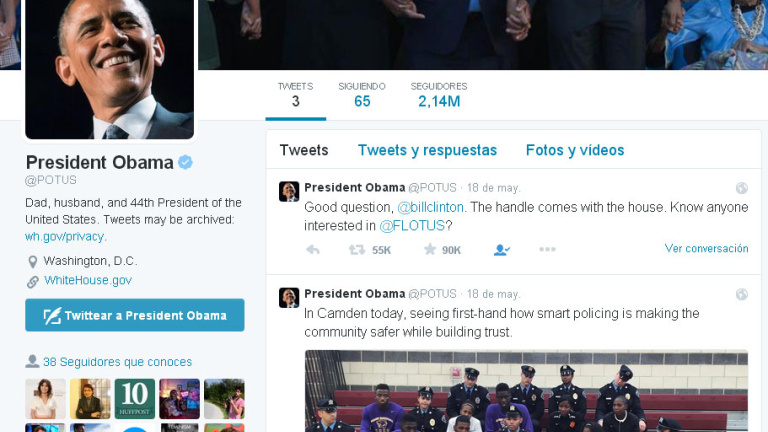
Task: Click globe icon on the Good question tweet
Action: point(742,188)
